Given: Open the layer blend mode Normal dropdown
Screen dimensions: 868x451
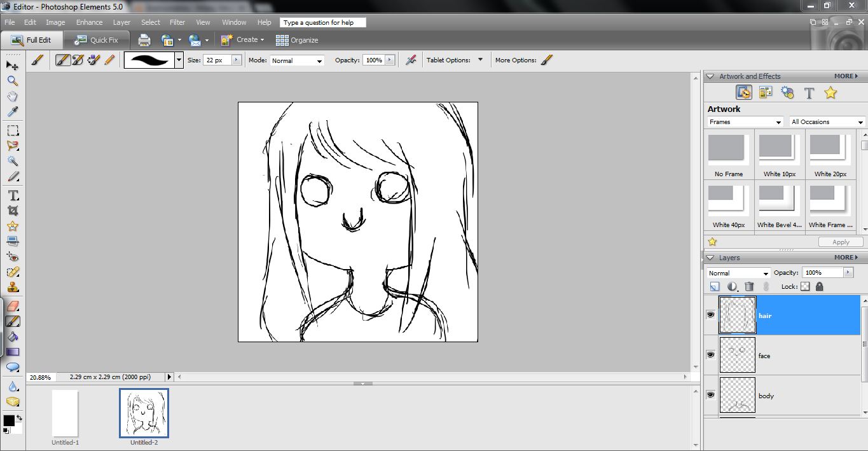Looking at the screenshot, I should click(738, 273).
